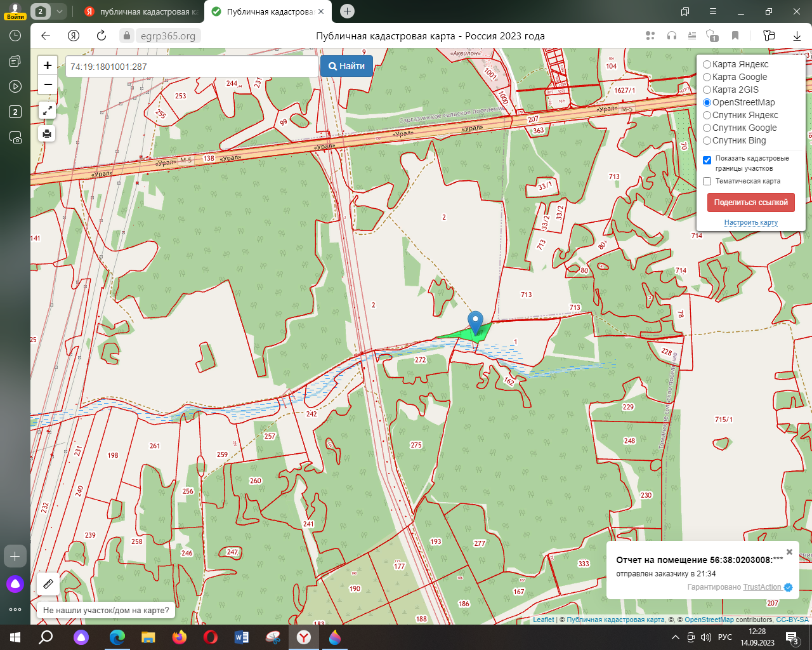Open a new browser tab
Screen dimensions: 812x650
pyautogui.click(x=347, y=11)
